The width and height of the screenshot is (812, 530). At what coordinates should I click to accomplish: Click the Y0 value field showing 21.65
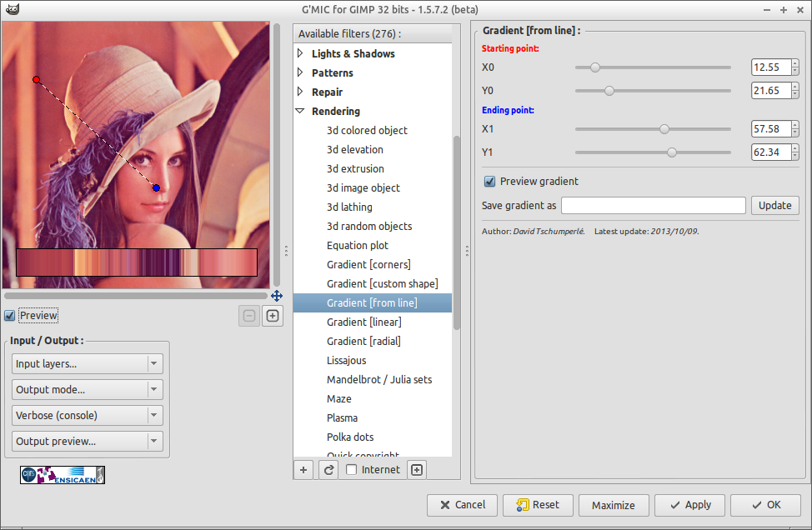point(771,91)
